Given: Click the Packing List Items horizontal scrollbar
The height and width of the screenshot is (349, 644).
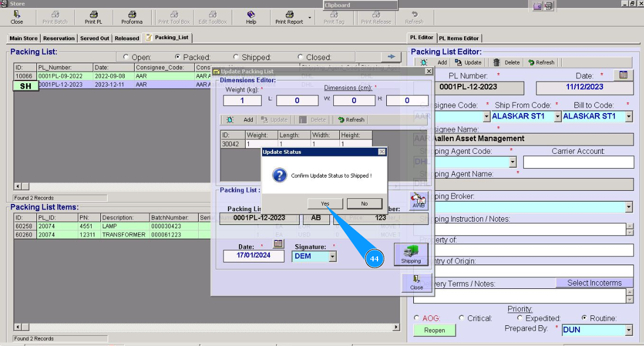Looking at the screenshot, I should coord(207,327).
